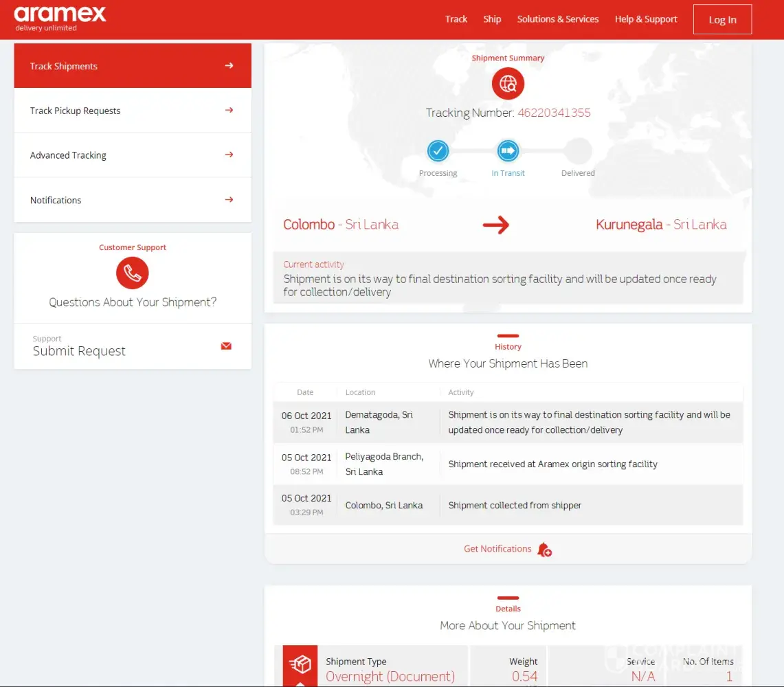784x687 pixels.
Task: Click the shipment type package icon
Action: click(300, 664)
